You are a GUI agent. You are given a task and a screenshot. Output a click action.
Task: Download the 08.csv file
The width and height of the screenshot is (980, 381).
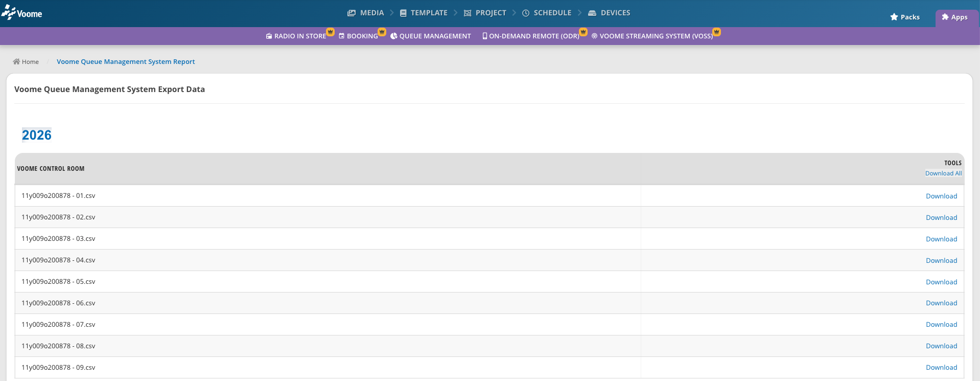click(x=941, y=346)
